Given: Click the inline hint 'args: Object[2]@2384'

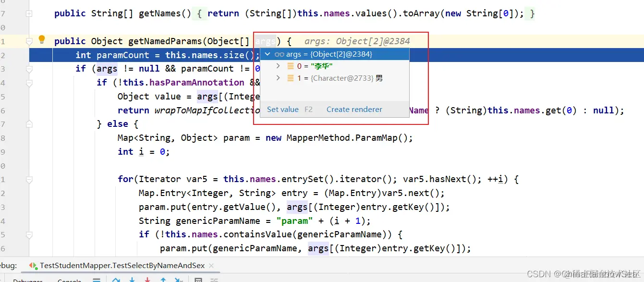Looking at the screenshot, I should [x=357, y=41].
